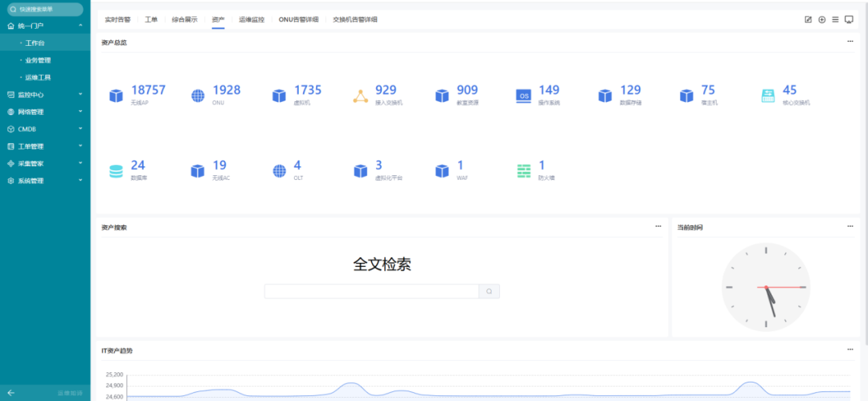Click the edit dashboard pencil icon
868x401 pixels.
[809, 19]
